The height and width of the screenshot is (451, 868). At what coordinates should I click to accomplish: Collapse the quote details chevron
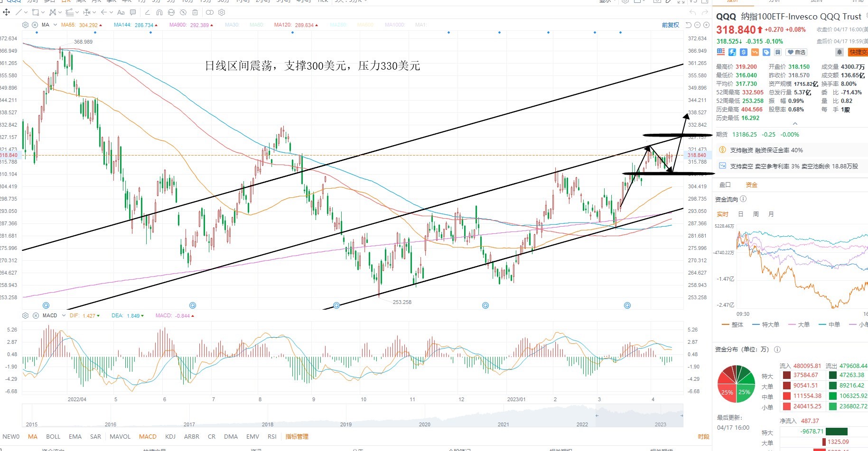click(795, 124)
